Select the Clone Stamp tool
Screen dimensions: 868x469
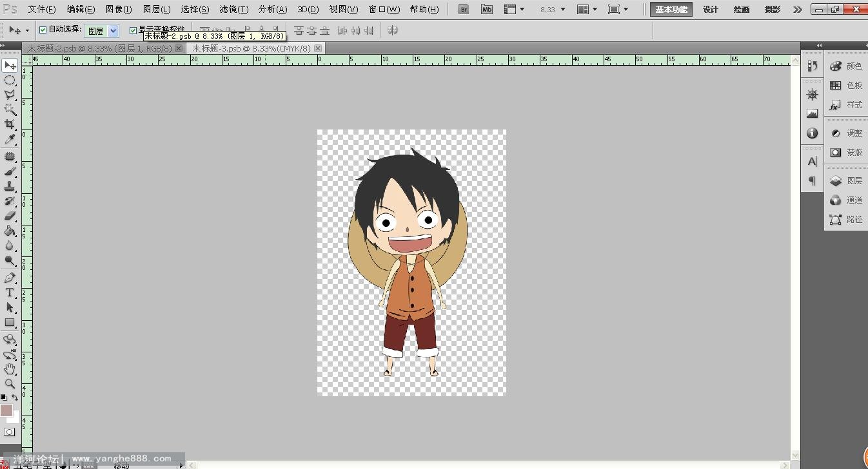click(10, 186)
